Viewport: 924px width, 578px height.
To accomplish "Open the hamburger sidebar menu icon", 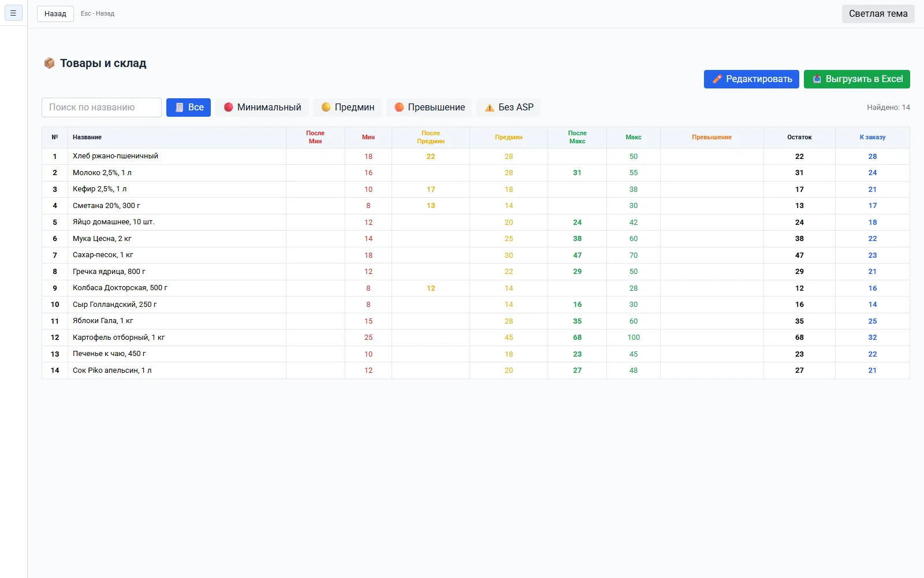I will 13,13.
